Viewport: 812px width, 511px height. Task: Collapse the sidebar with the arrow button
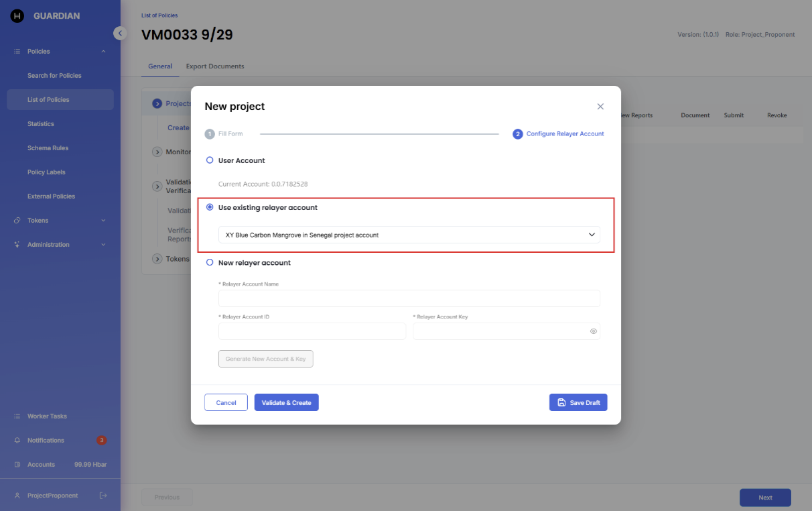(120, 33)
